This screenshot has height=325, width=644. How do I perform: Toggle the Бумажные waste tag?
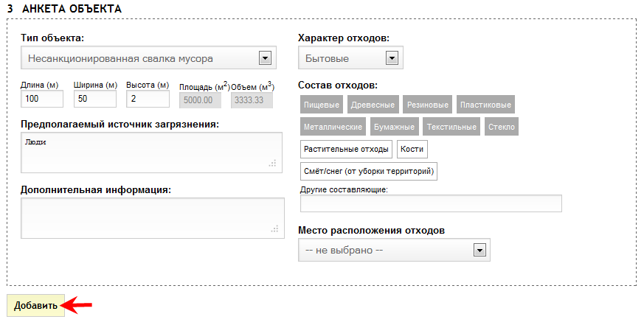coord(394,127)
